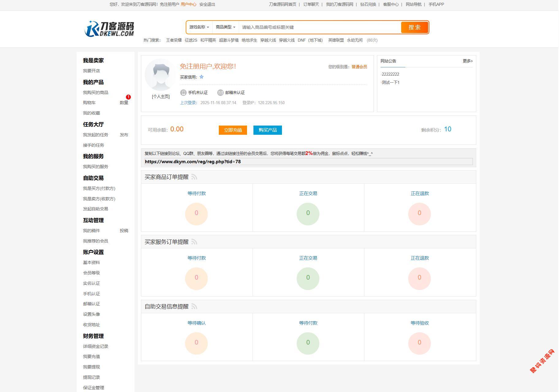The image size is (559, 392).
Task: Click the product search input field
Action: tap(319, 27)
